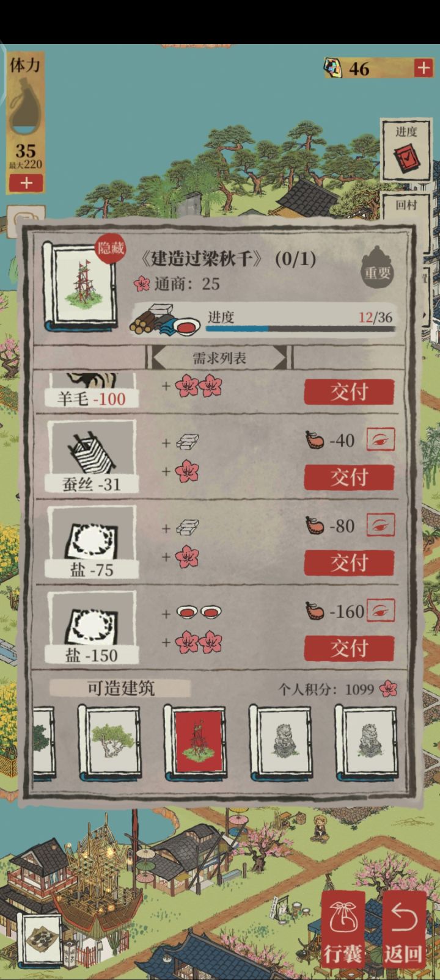Viewport: 440px width, 980px height.
Task: Click the 12/36 progress bar
Action: 300,328
